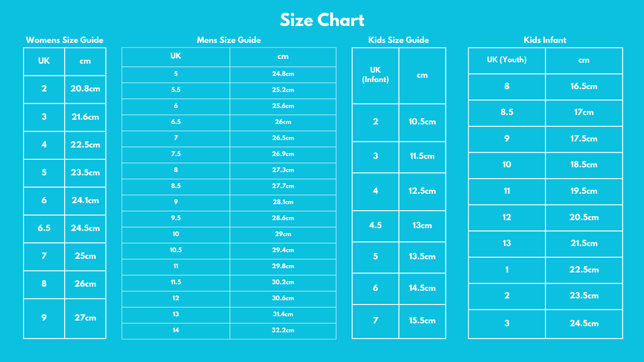Click the 21.5cm cell in Kids Infant table
Image resolution: width=644 pixels, height=362 pixels.
[584, 243]
